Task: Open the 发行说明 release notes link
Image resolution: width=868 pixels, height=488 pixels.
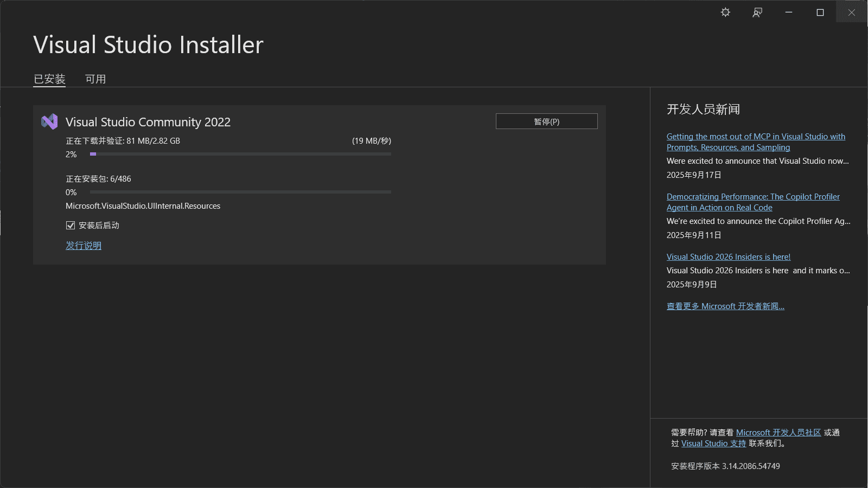Action: [84, 246]
